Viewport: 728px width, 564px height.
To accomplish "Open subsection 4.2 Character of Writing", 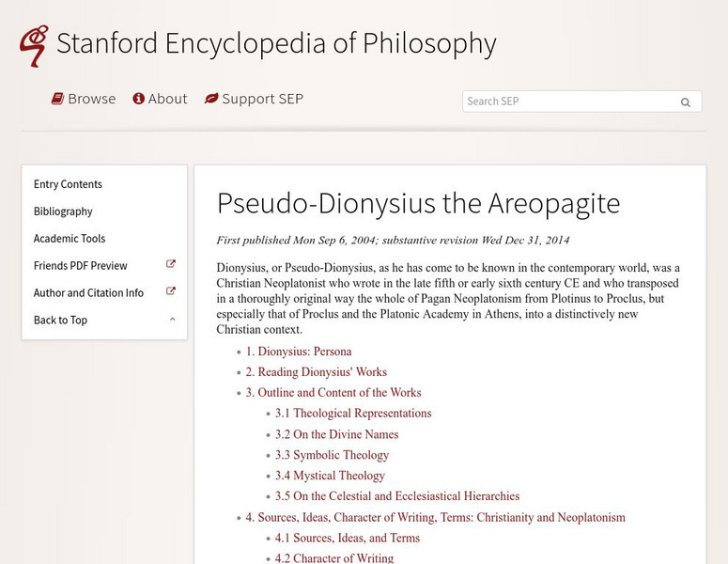I will (334, 557).
